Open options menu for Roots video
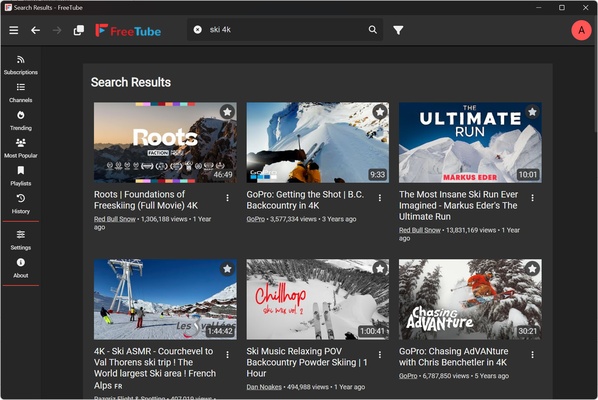Image resolution: width=598 pixels, height=400 pixels. 227,198
